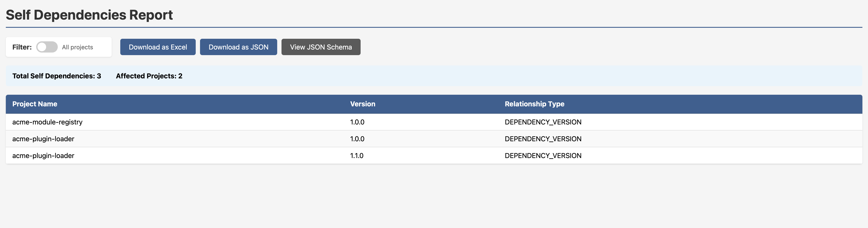
Task: Click the Download as Excel button
Action: pyautogui.click(x=157, y=47)
